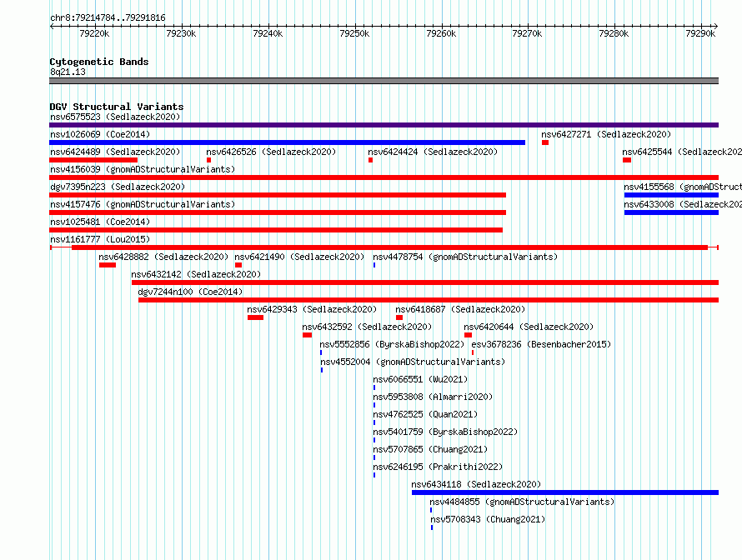The image size is (742, 560).
Task: Open nsv4762525 (Quan2021) label
Action: [x=425, y=414]
